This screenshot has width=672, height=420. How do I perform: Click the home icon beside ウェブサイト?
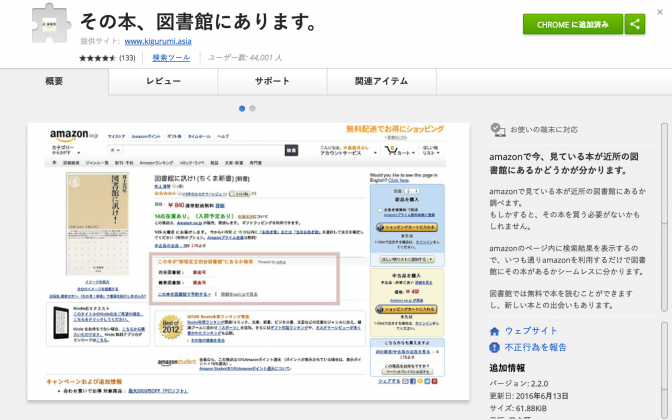495,331
